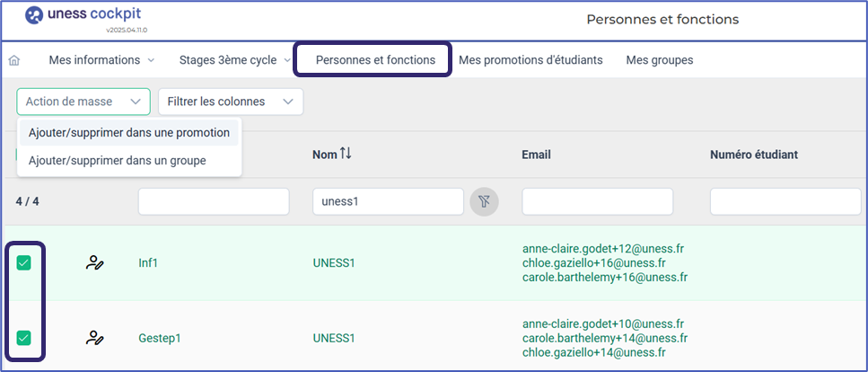
Task: Clear the column filters with funnel icon
Action: coord(484,201)
